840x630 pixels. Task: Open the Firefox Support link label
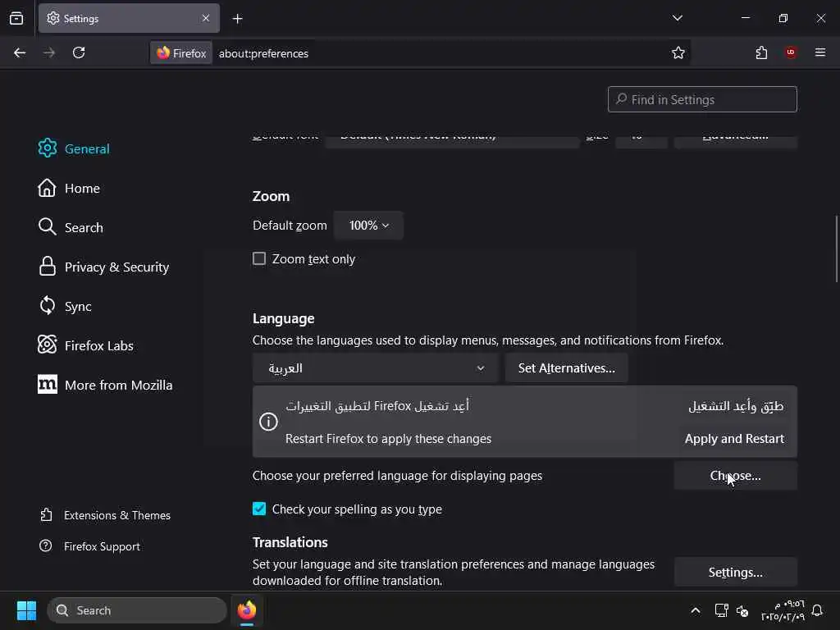tap(102, 546)
